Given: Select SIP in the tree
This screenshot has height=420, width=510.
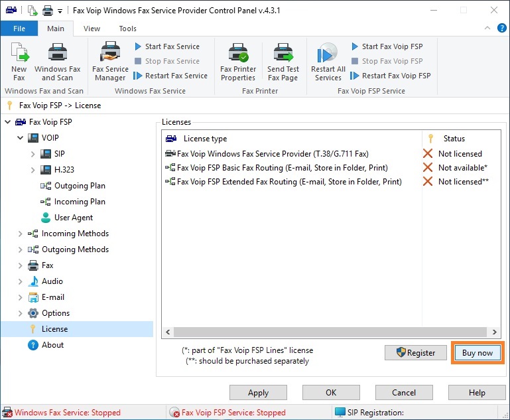Looking at the screenshot, I should coord(52,154).
